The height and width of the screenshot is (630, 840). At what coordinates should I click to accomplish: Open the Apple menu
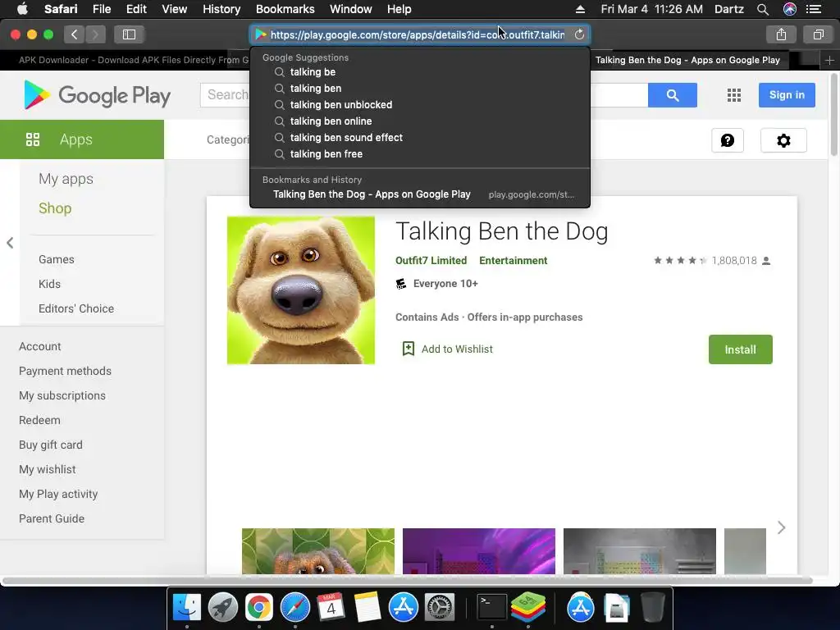click(x=22, y=9)
